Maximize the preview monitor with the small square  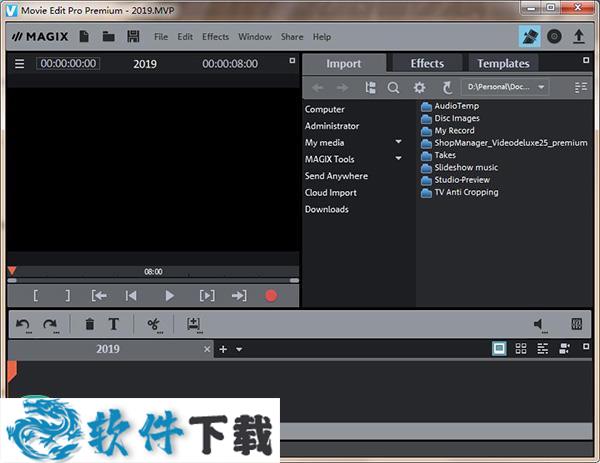[x=292, y=60]
